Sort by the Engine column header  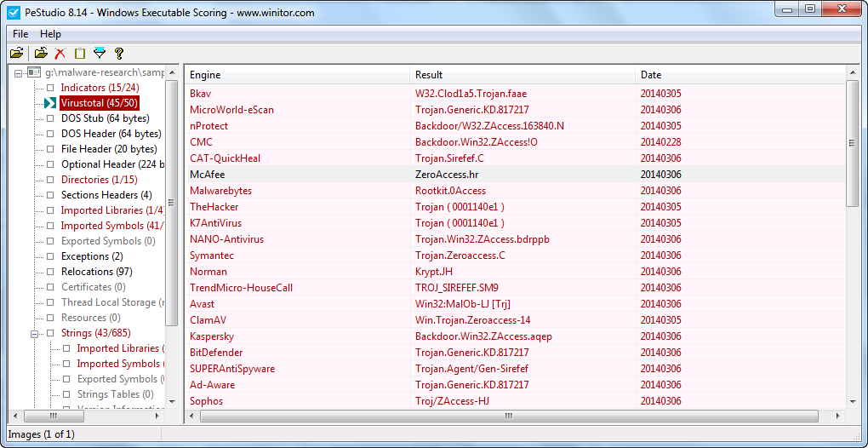tap(299, 75)
